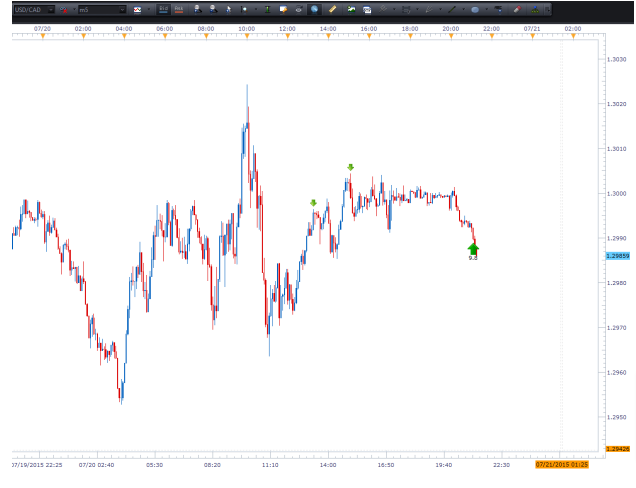Viewport: 636px width, 488px height.
Task: Click the green chart arrow icon
Action: (351, 9)
